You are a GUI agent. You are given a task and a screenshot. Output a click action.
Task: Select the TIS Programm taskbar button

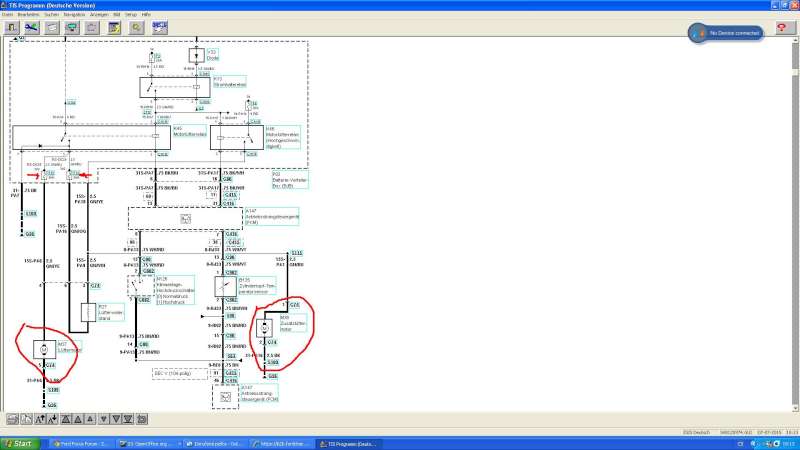coord(352,443)
